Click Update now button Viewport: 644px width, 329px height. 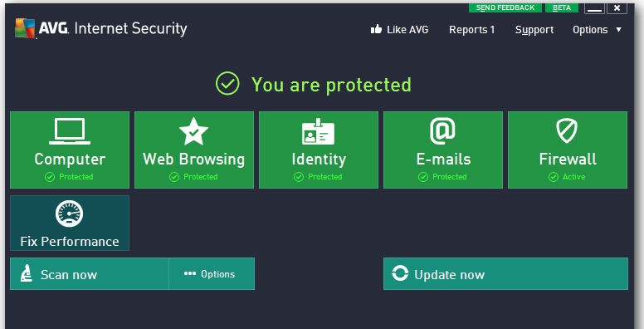[x=505, y=274]
